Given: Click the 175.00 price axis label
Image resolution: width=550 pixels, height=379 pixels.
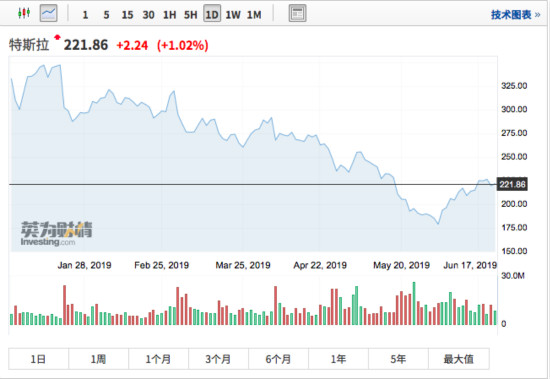Looking at the screenshot, I should 514,227.
